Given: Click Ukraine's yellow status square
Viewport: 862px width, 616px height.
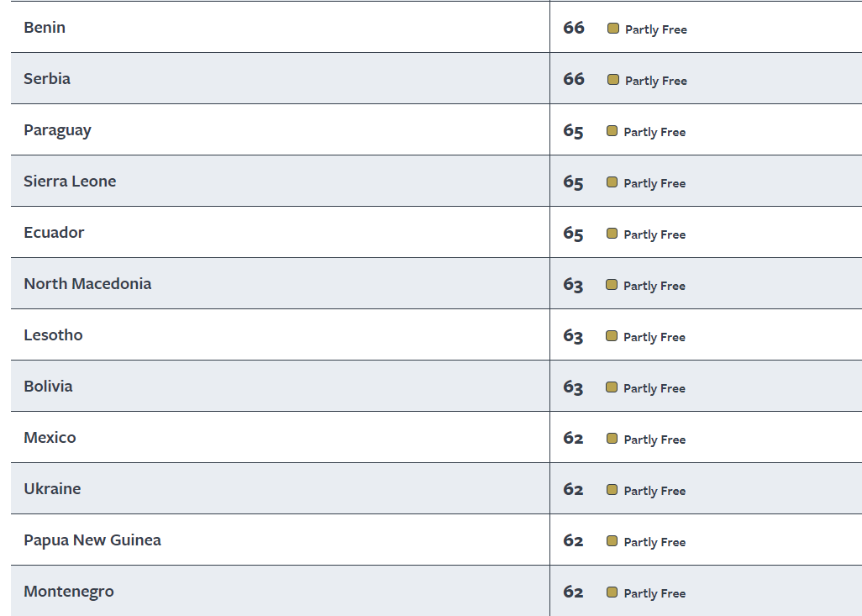Looking at the screenshot, I should point(612,489).
